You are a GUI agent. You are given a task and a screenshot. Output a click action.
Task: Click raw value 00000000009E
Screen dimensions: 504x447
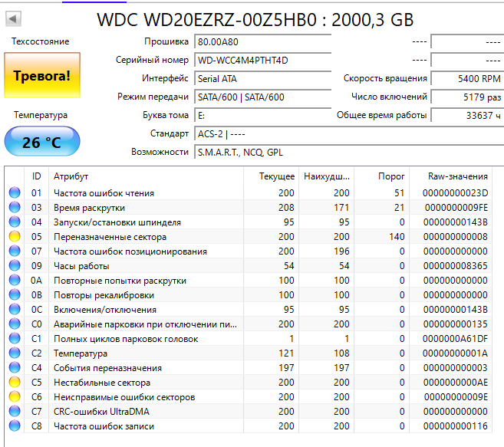tap(456, 397)
